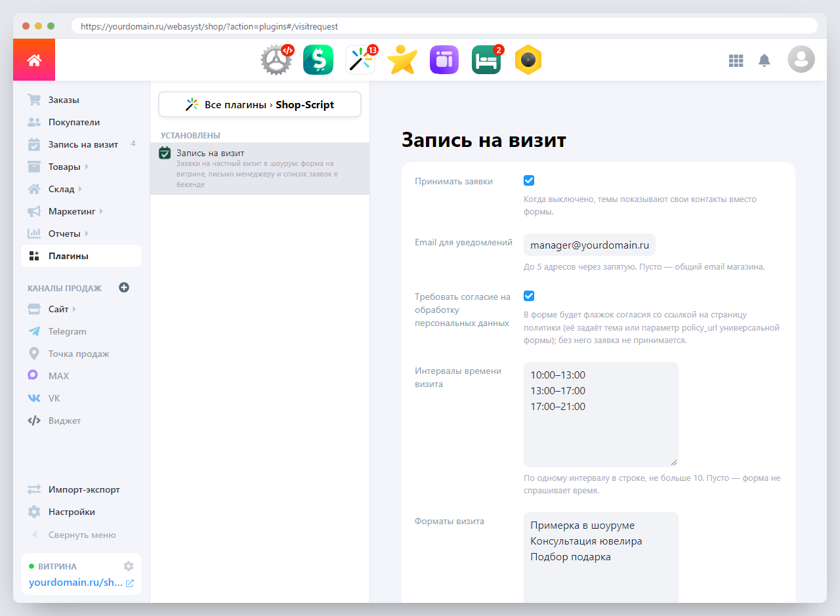
Task: Collapse the menu via 'Свернуть меню'
Action: pyautogui.click(x=81, y=535)
